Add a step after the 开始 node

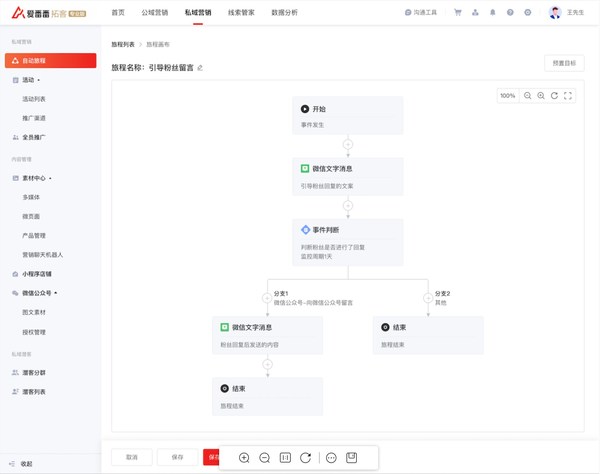pyautogui.click(x=348, y=145)
